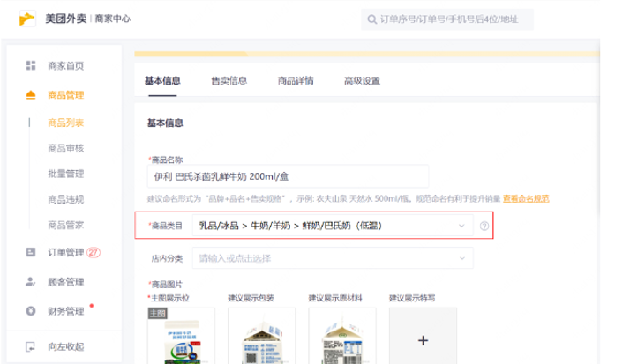Click the 主图 tag on first image
The height and width of the screenshot is (364, 630).
coord(157,313)
